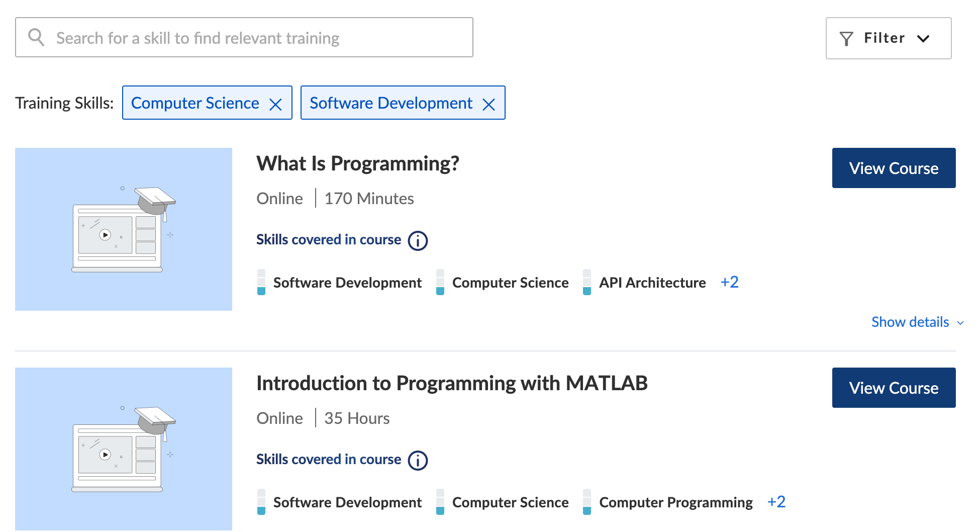Viewport: 980px width, 532px height.
Task: Select the Computer Science training skill chip
Action: click(207, 103)
